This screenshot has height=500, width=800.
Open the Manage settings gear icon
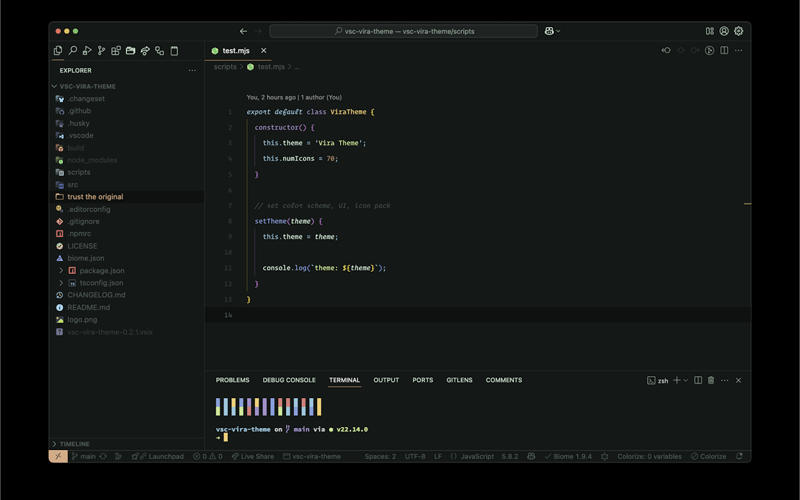738,31
